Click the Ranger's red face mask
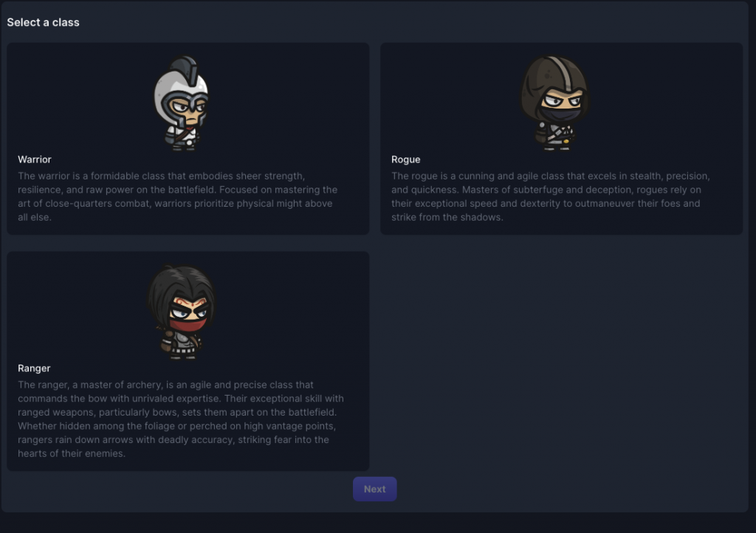756x533 pixels. 188,325
